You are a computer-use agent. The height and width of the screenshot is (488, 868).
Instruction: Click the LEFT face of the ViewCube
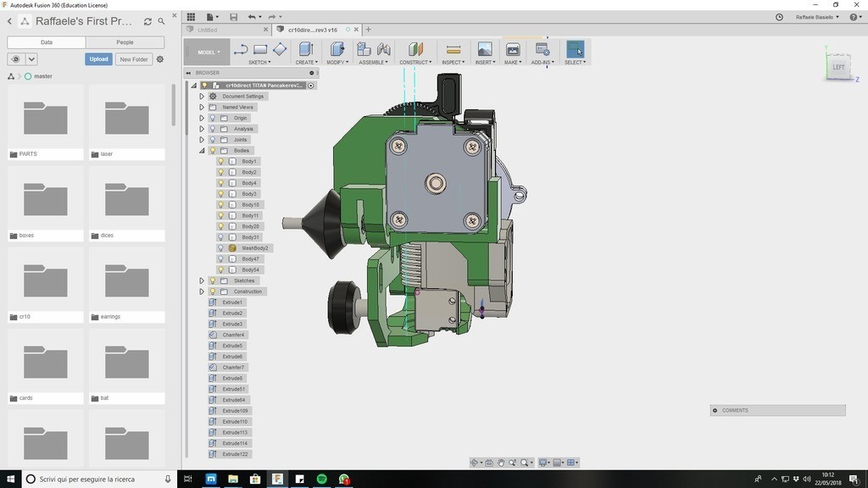tap(838, 68)
